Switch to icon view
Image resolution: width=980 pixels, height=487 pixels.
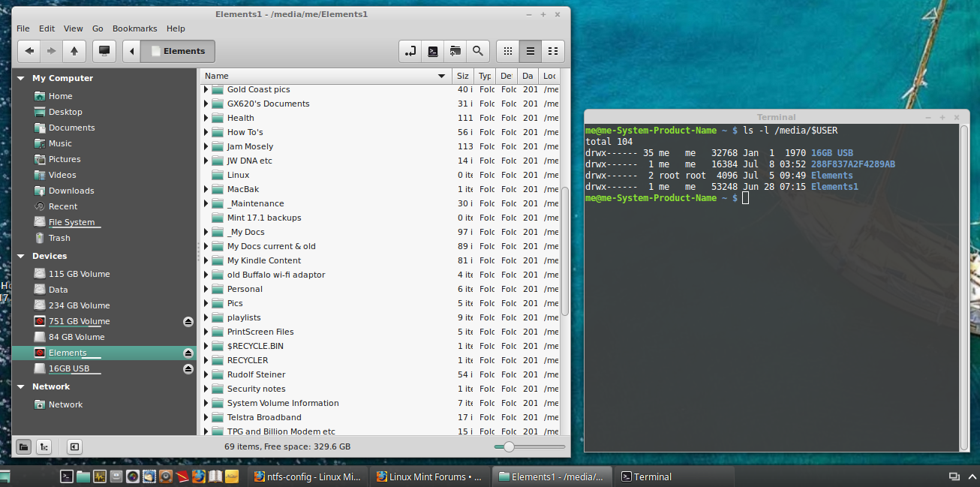click(508, 51)
